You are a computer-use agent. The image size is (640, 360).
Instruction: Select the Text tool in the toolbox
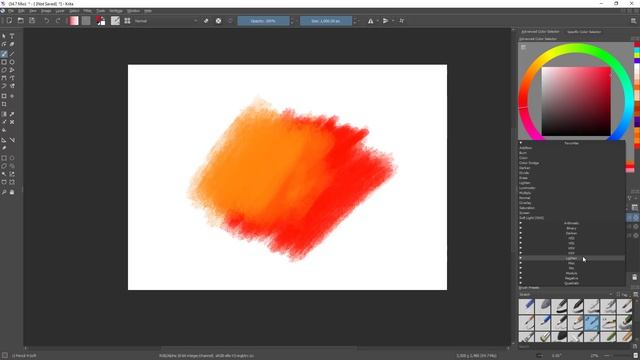[12, 36]
